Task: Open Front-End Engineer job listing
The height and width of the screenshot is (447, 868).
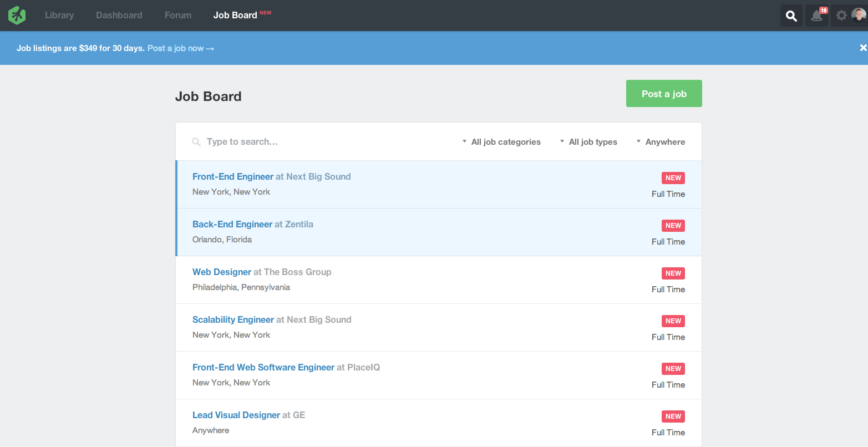Action: click(233, 176)
